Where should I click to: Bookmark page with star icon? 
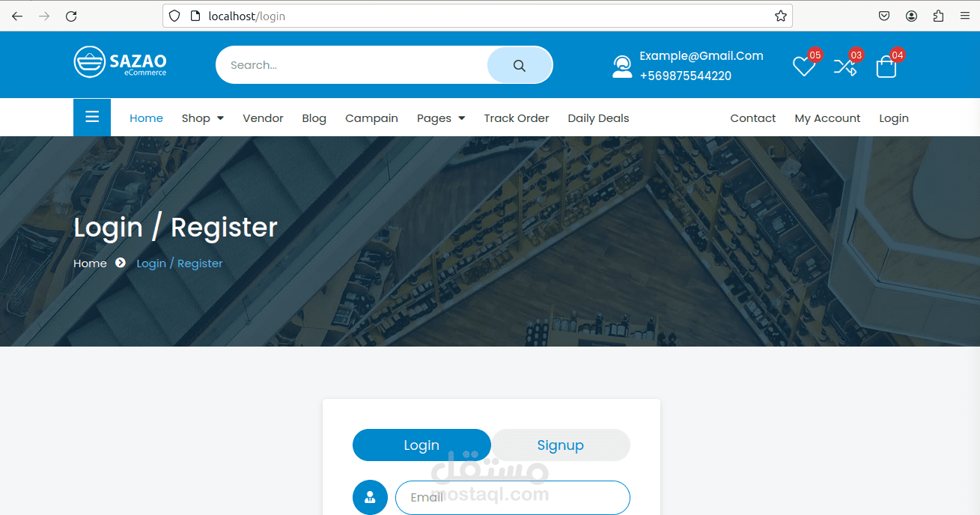pyautogui.click(x=780, y=16)
